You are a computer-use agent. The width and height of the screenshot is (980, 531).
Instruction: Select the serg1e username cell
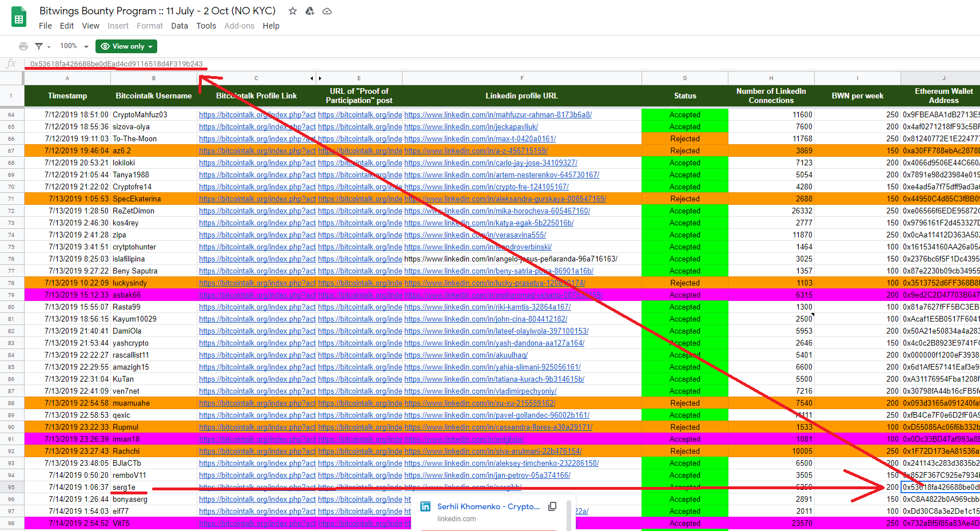coord(154,487)
